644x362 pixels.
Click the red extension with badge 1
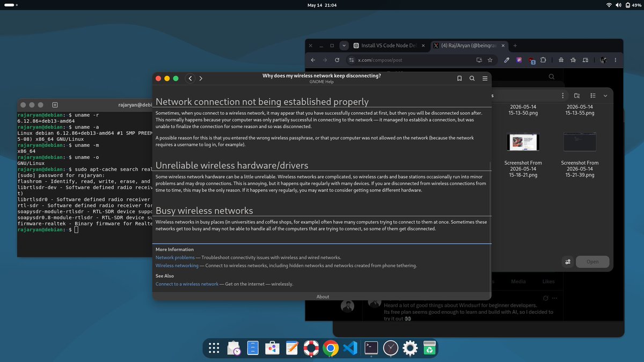point(531,61)
